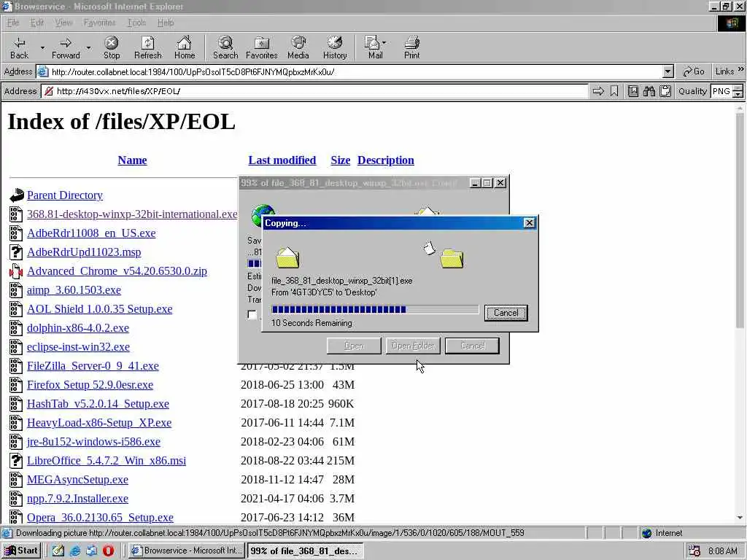
Task: Sort by the Last modified column link
Action: (x=282, y=160)
